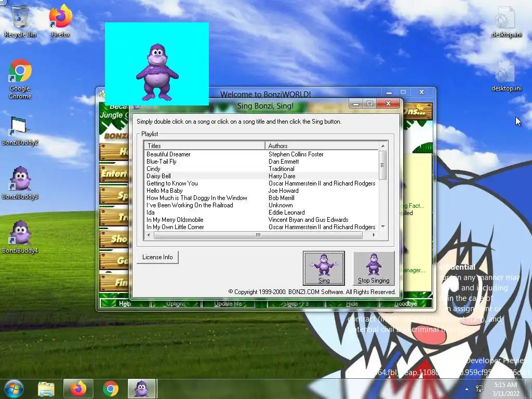Open Google Chrome desktop shortcut
Screen dimensions: 532x399
(x=20, y=79)
